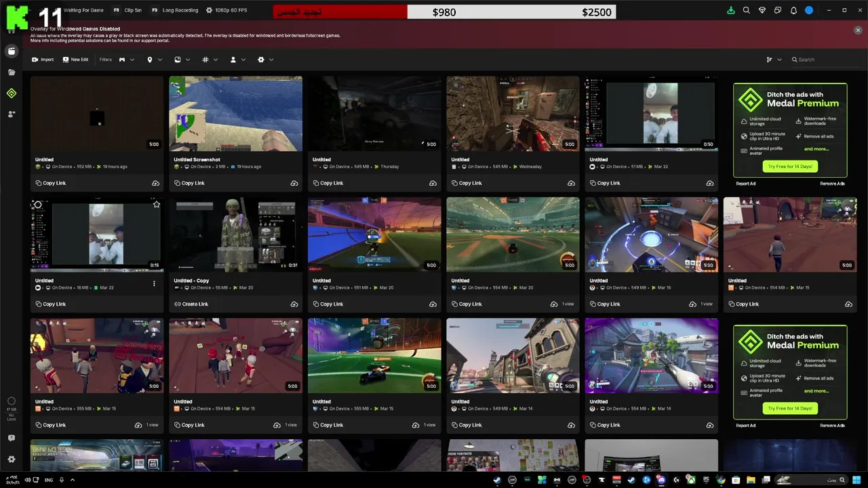
Task: Dismiss the overlay disabled warning banner
Action: [x=858, y=30]
